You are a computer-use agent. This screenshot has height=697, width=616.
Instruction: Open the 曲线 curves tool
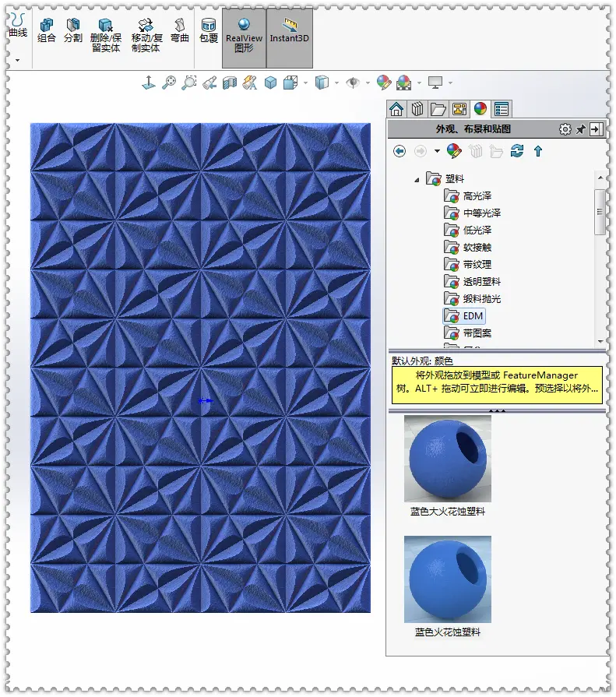pos(18,26)
